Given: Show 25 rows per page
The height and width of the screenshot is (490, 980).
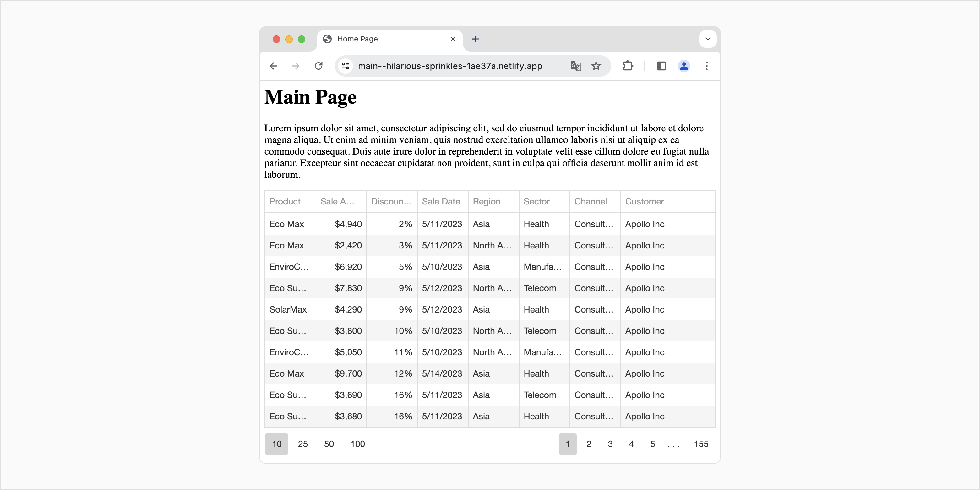Looking at the screenshot, I should [303, 444].
